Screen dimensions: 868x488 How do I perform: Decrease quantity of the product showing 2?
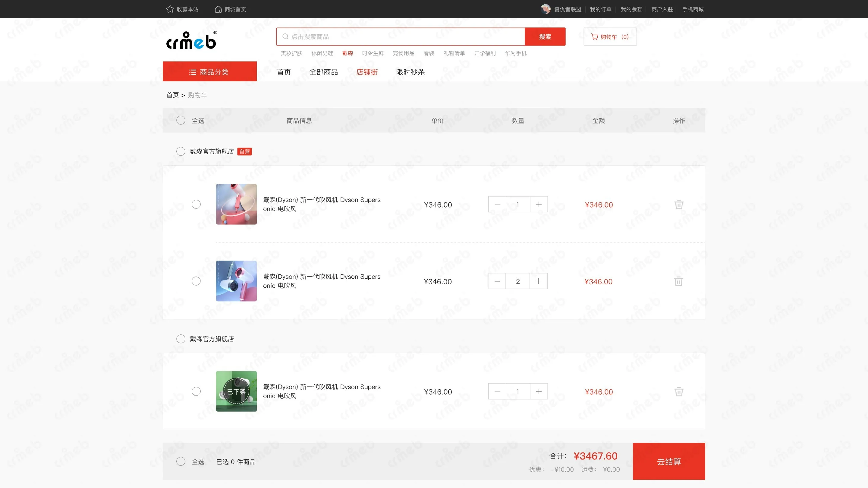click(497, 281)
